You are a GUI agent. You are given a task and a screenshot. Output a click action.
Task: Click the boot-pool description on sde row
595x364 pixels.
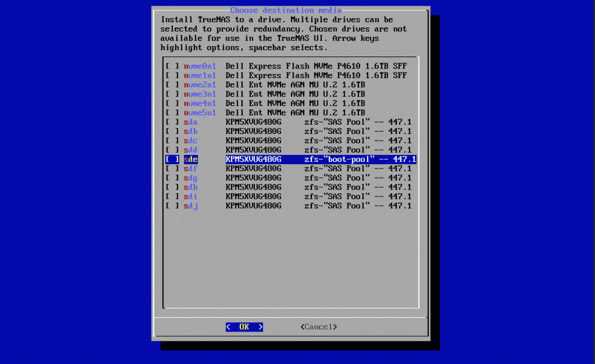tap(339, 159)
